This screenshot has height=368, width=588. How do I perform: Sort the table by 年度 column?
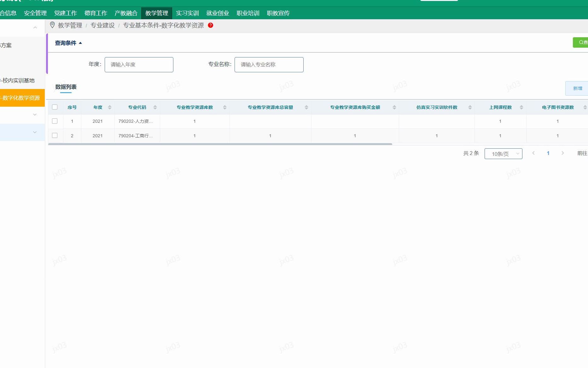pyautogui.click(x=109, y=107)
